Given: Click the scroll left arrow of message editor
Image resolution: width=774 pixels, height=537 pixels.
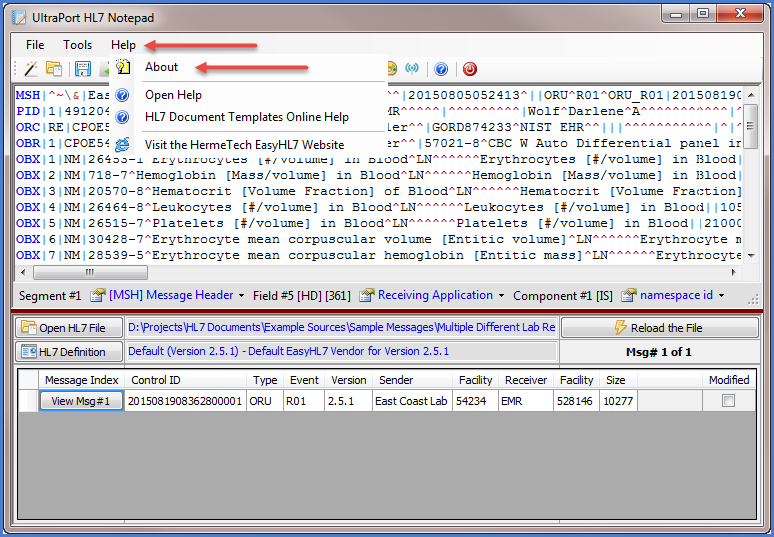Looking at the screenshot, I should (23, 272).
